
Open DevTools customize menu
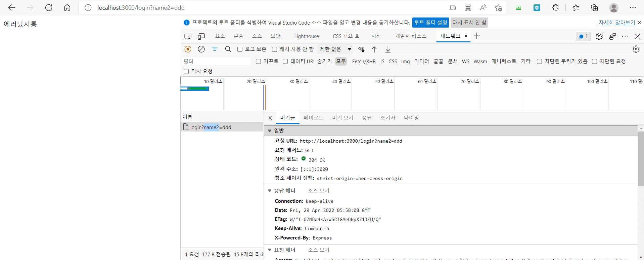625,36
